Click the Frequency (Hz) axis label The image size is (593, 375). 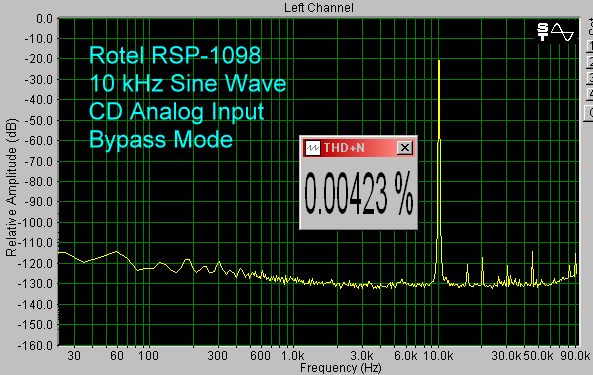coord(340,368)
